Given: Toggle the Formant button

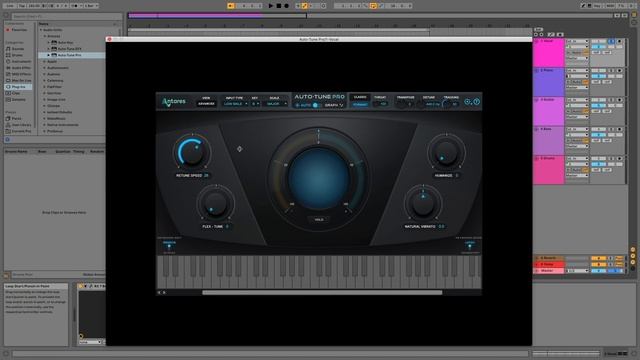Looking at the screenshot, I should pyautogui.click(x=360, y=104).
